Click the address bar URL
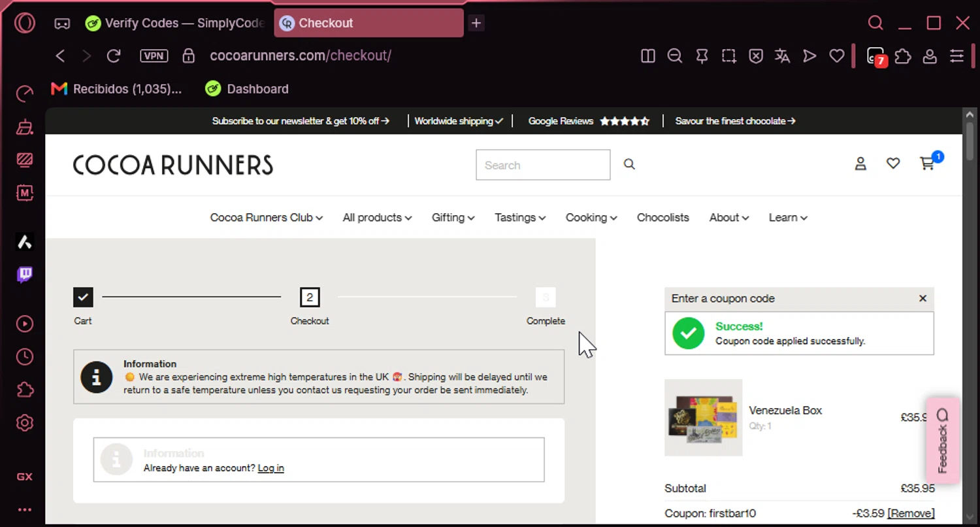This screenshot has height=527, width=980. (301, 56)
